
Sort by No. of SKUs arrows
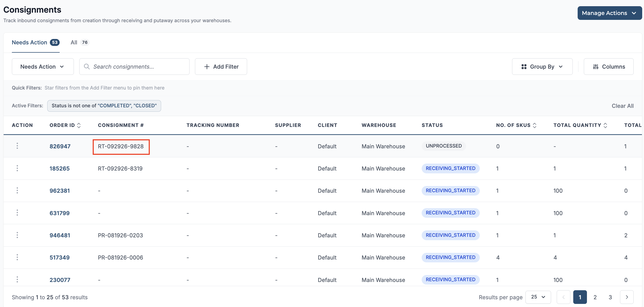coord(535,125)
